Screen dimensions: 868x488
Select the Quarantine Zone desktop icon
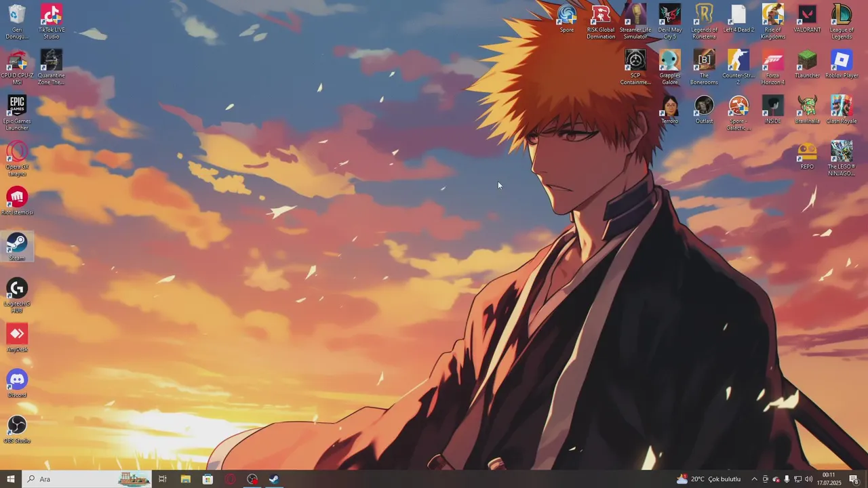(x=52, y=67)
